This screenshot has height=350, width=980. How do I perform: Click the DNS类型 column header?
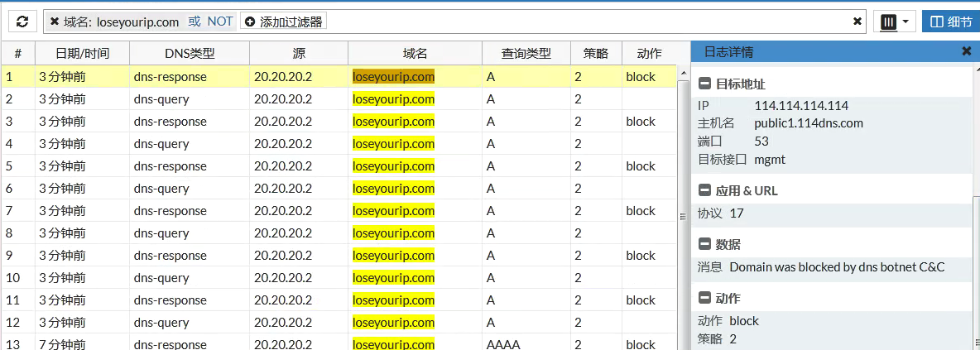tap(190, 54)
